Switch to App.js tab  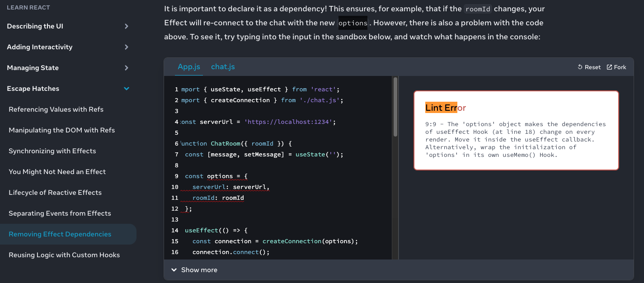(189, 67)
